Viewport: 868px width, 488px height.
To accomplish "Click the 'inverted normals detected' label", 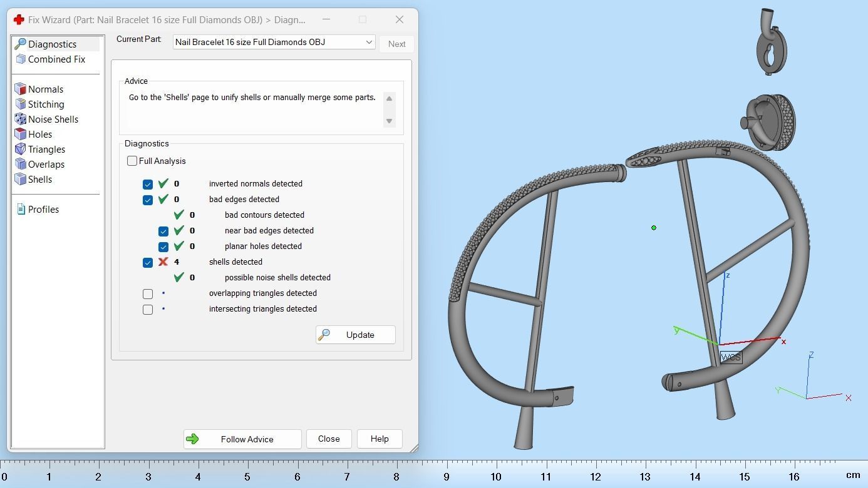I will click(256, 184).
